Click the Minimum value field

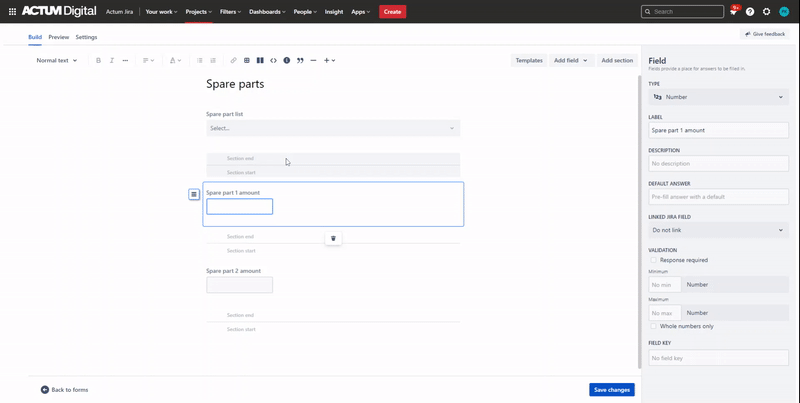tap(665, 285)
